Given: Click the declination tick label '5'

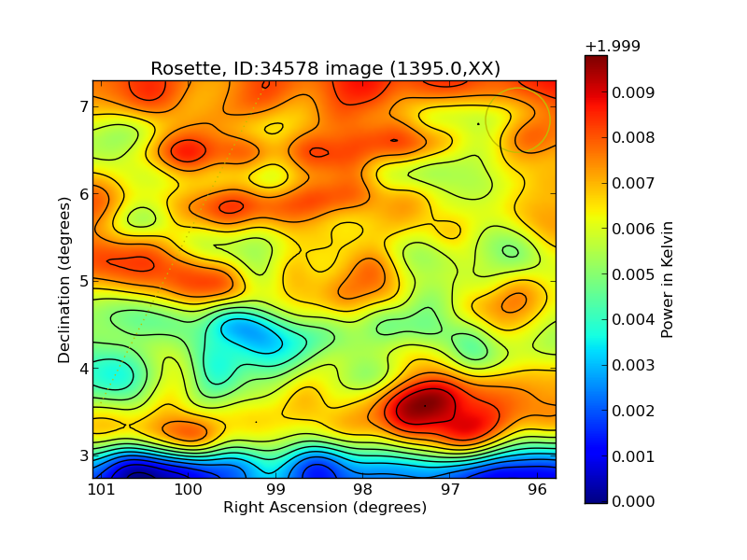Looking at the screenshot, I should click(84, 281).
